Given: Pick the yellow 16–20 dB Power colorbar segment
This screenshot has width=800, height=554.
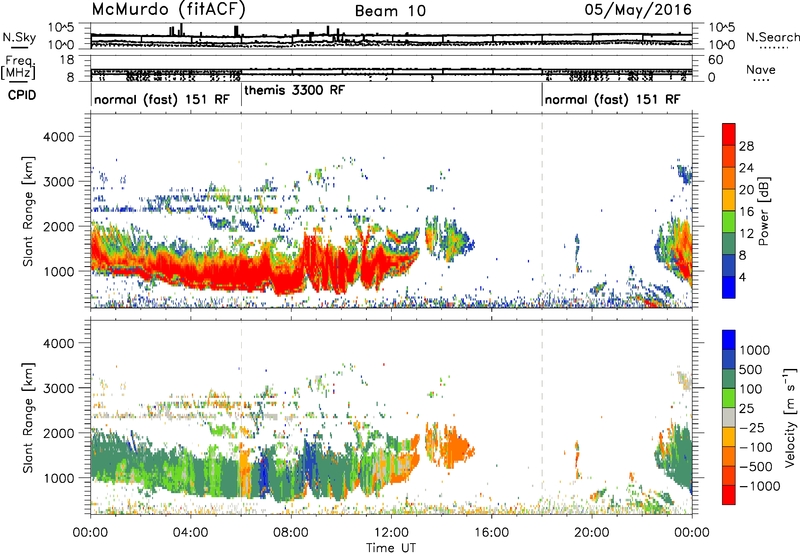Looking at the screenshot, I should [x=729, y=199].
